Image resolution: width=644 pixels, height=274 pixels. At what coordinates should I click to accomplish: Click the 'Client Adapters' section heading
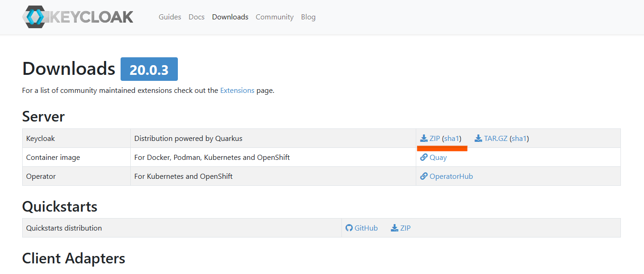click(x=73, y=258)
